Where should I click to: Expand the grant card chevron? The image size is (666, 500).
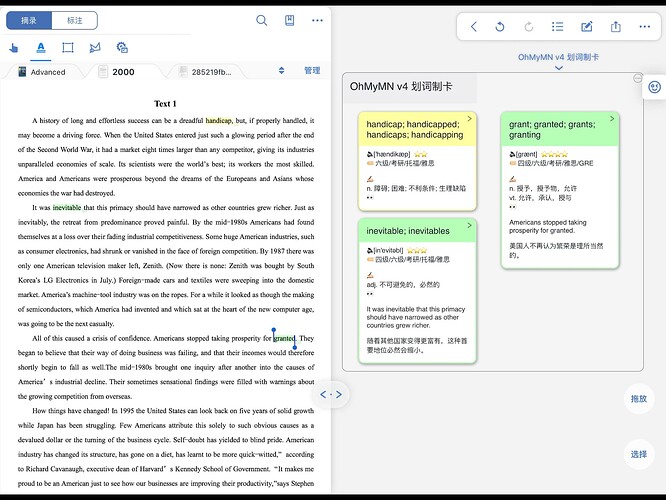coord(612,119)
